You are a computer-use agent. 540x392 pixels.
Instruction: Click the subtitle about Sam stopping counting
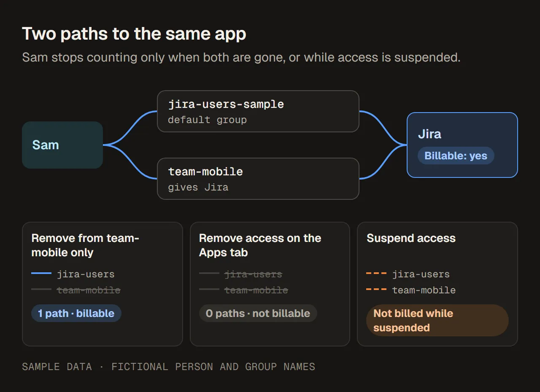[x=241, y=57]
